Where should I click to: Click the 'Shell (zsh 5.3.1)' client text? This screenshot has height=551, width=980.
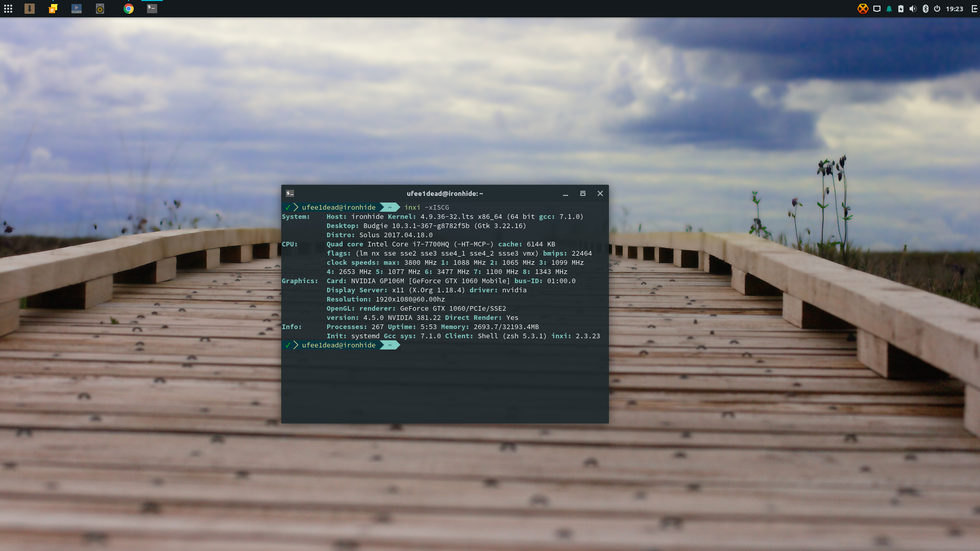[512, 336]
